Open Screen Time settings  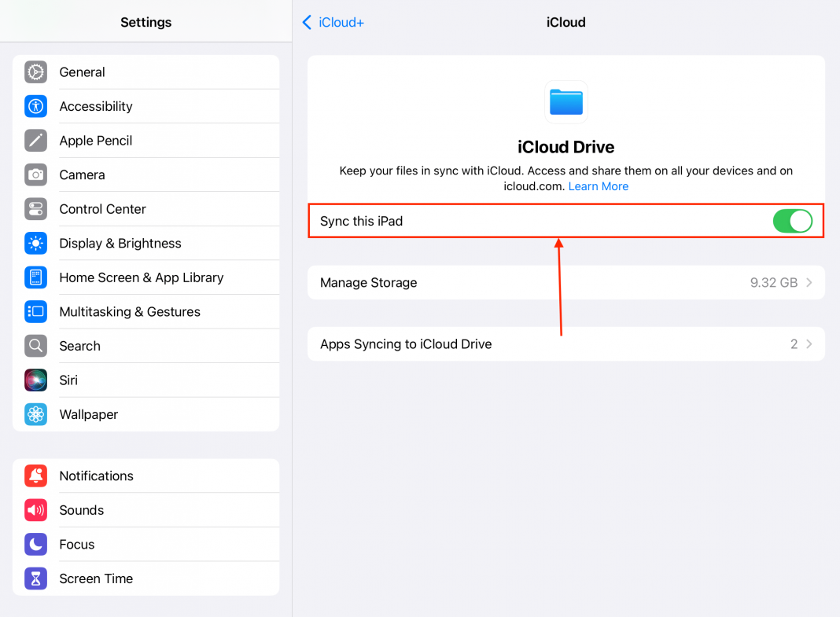[x=96, y=578]
